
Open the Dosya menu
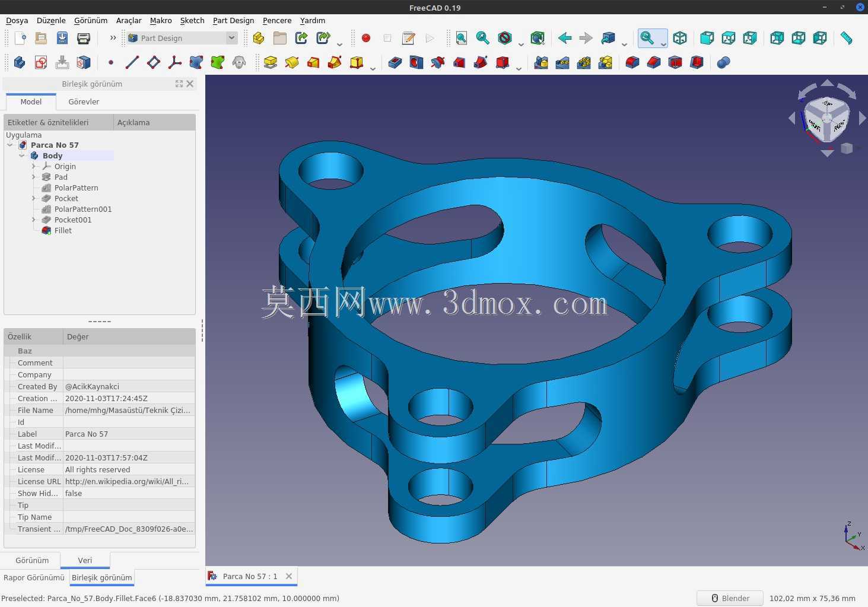pyautogui.click(x=17, y=20)
